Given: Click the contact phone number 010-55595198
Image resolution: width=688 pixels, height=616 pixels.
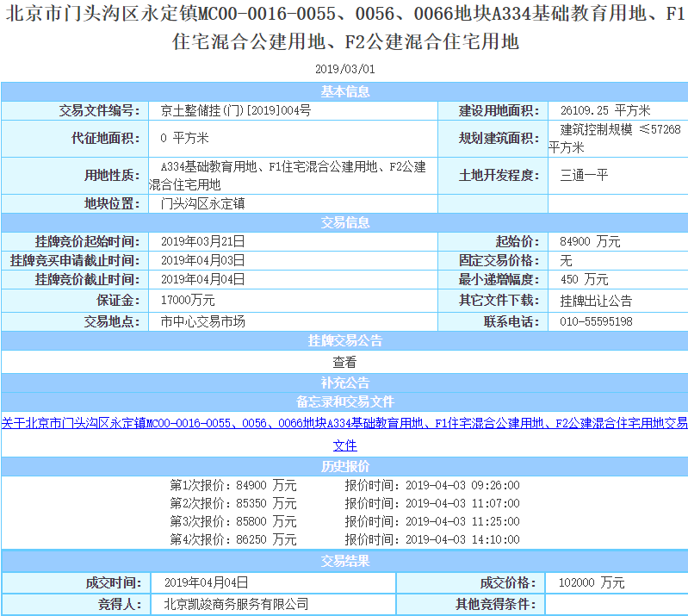Looking at the screenshot, I should [596, 321].
